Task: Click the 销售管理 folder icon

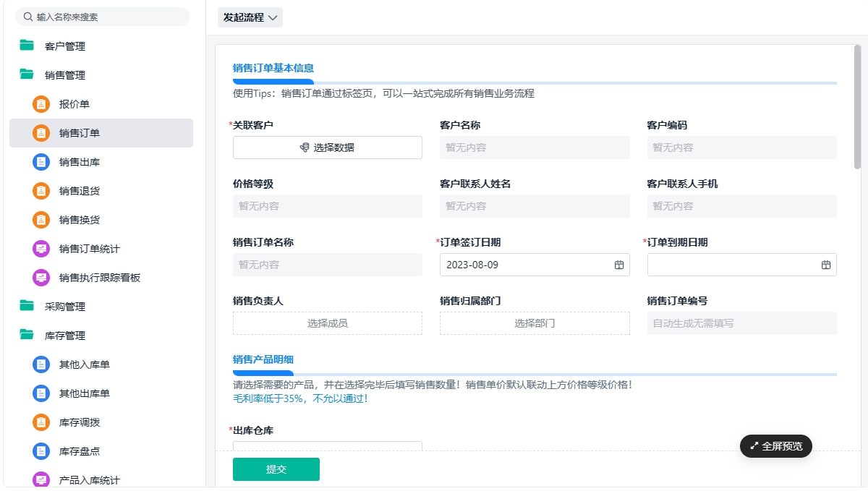Action: coord(27,74)
